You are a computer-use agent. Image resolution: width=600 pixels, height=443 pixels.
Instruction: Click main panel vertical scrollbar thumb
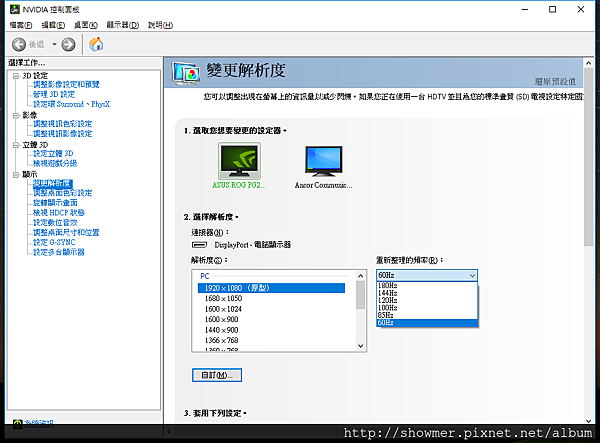click(589, 157)
